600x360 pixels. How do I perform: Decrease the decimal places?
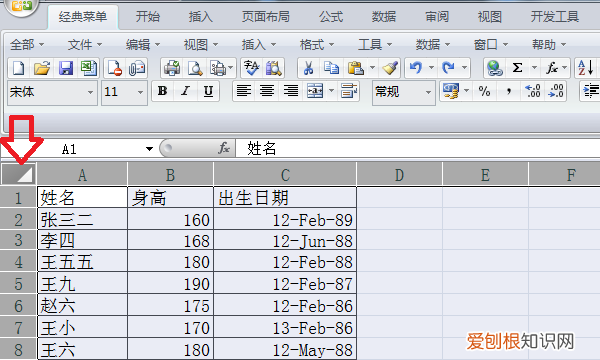point(556,91)
